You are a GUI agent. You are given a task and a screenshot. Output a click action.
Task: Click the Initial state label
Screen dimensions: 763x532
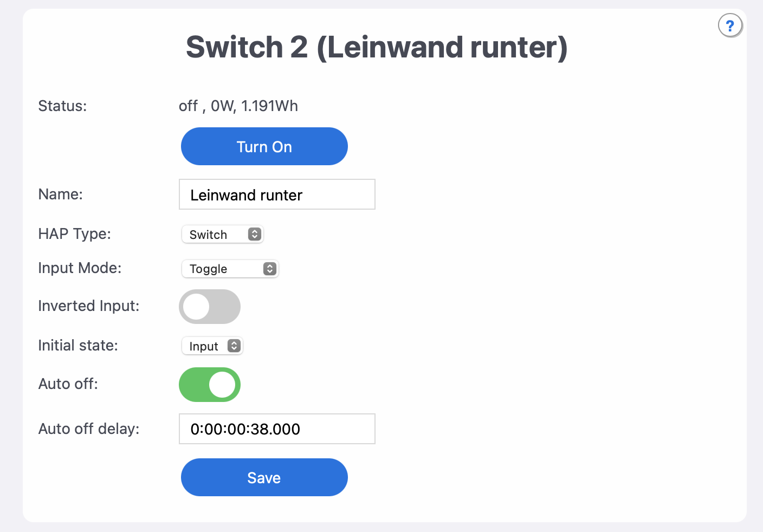[78, 346]
